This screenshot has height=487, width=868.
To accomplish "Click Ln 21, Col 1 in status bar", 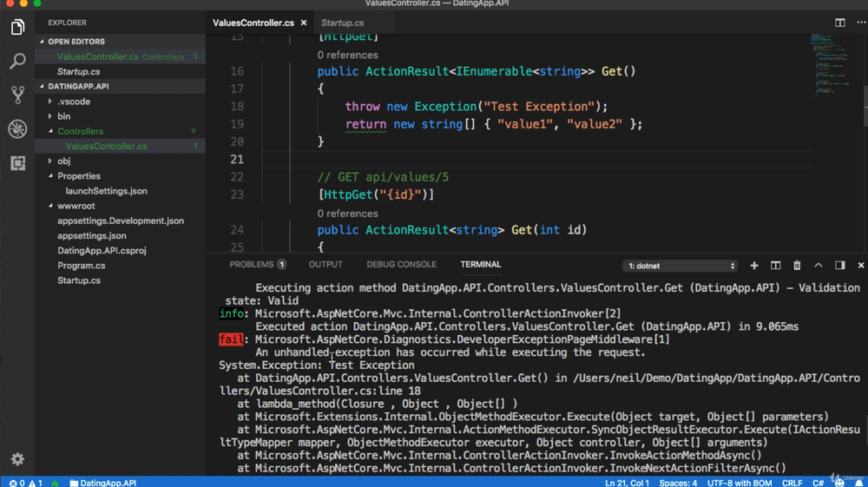I will 628,483.
